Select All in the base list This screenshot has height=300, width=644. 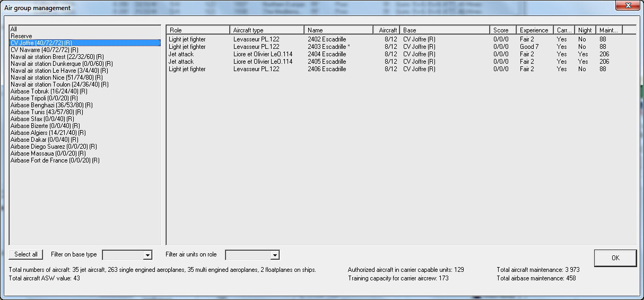(x=14, y=29)
